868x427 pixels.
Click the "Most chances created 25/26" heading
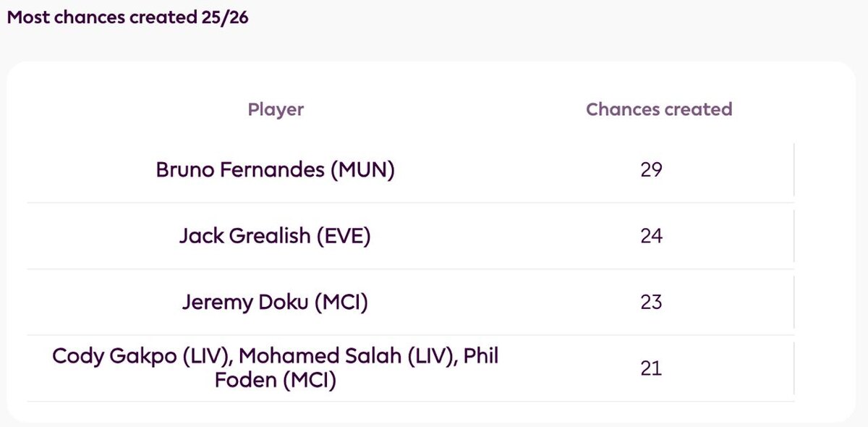(127, 18)
